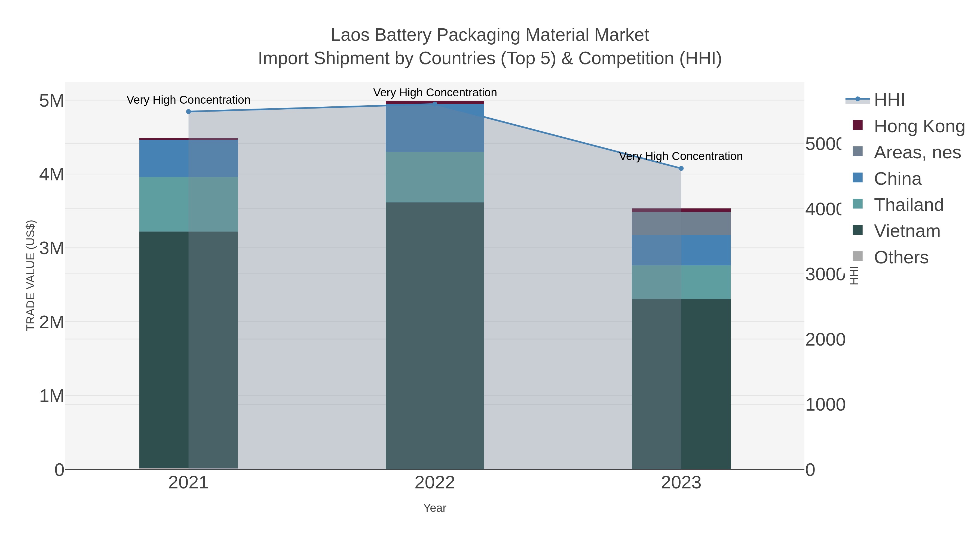Click the Laos Battery Packaging Material Market title

(490, 35)
